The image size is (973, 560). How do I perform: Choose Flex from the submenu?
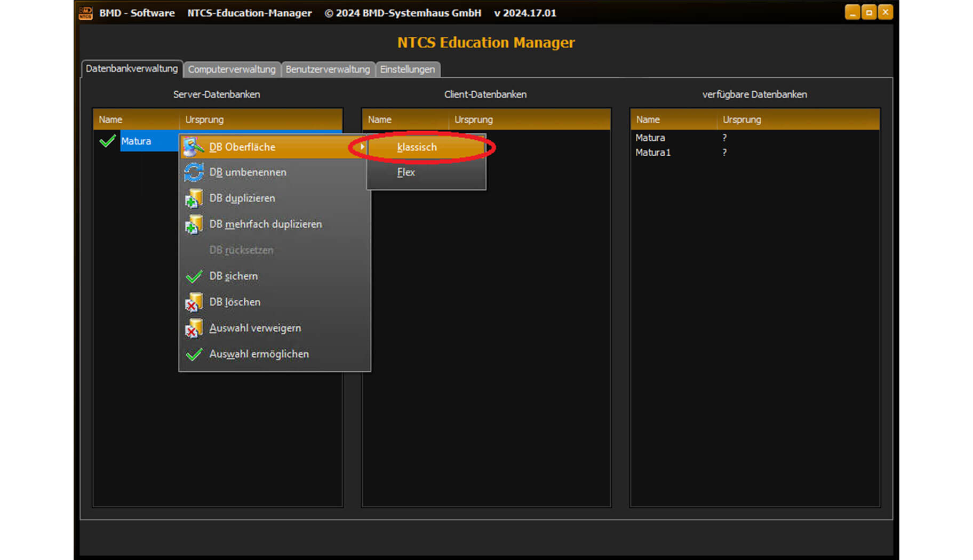405,172
